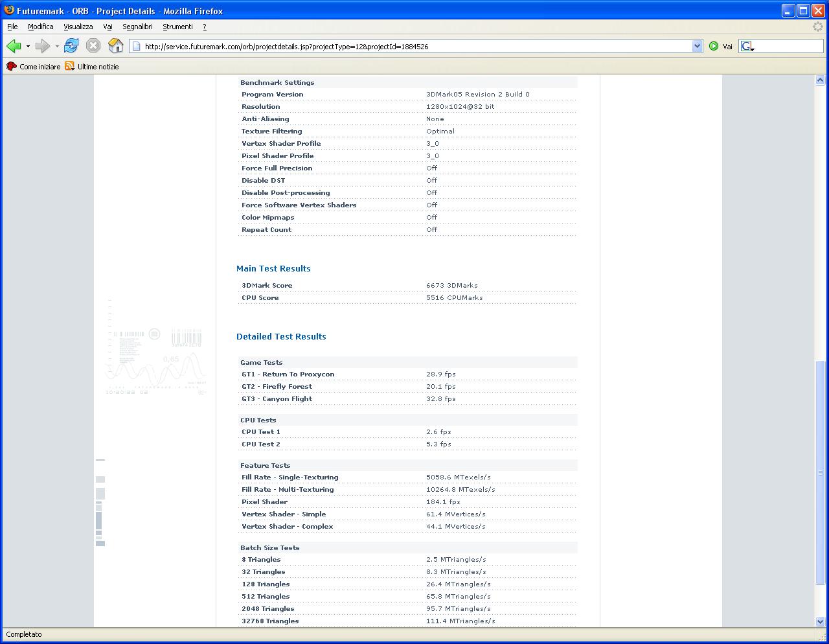Click the Anti-Aliasing None value
Viewport: 829px width, 644px height.
click(435, 119)
